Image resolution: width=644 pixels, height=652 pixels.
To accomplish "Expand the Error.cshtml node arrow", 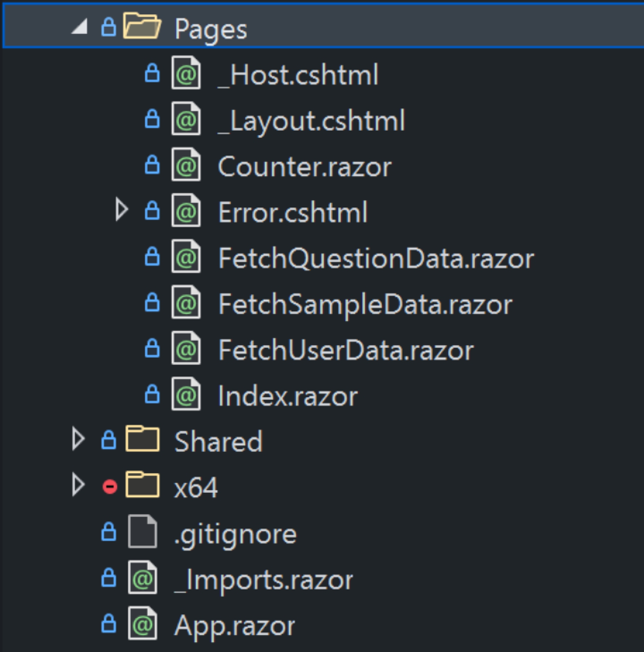I will [122, 210].
